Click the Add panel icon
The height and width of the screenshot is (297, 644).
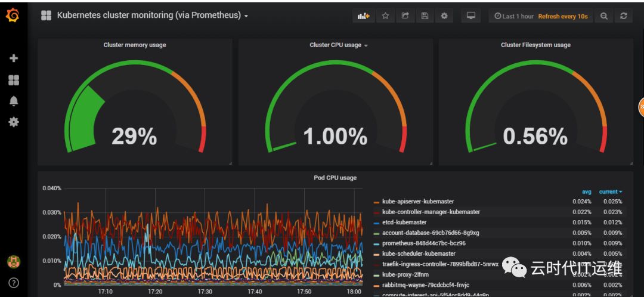point(364,16)
